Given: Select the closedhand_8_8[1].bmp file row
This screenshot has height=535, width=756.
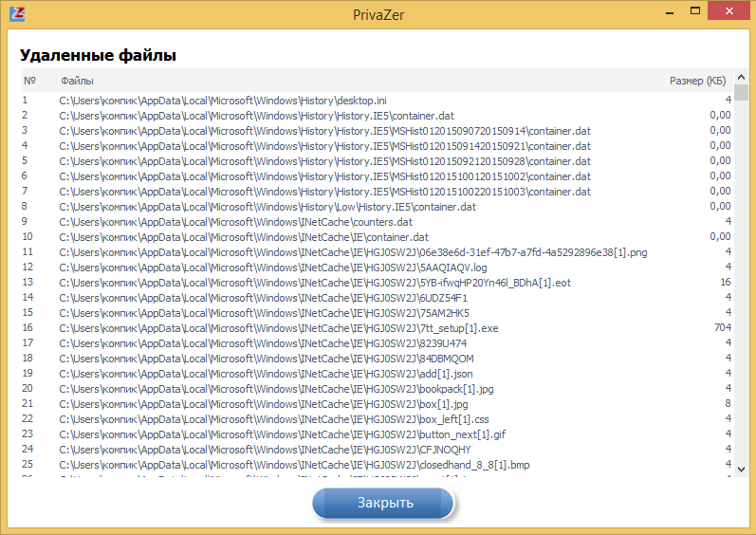Looking at the screenshot, I should coord(377,465).
